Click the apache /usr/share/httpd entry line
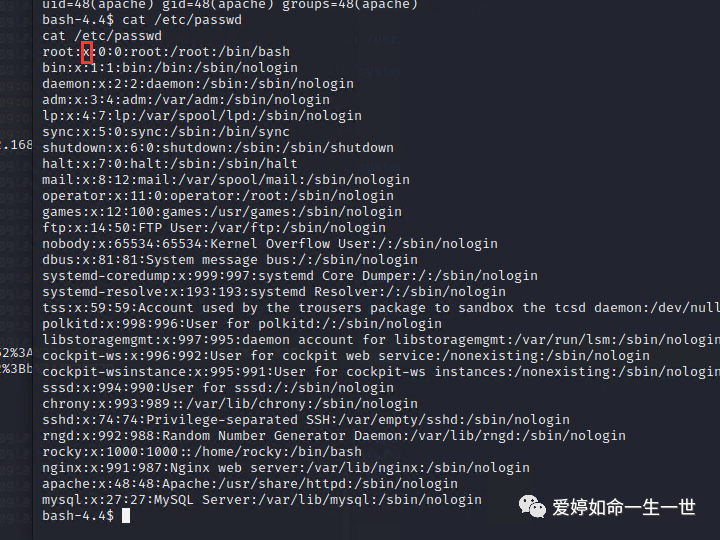Screen dimensions: 720x540 (250, 484)
